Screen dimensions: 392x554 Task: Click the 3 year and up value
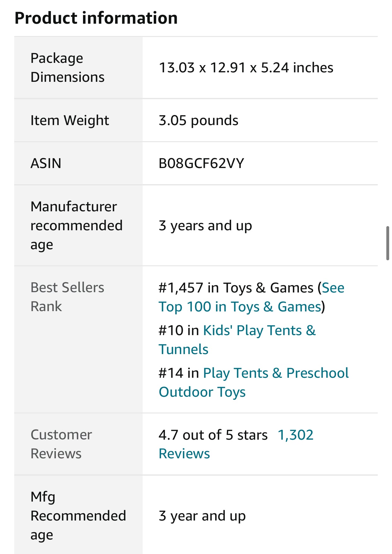pos(202,516)
